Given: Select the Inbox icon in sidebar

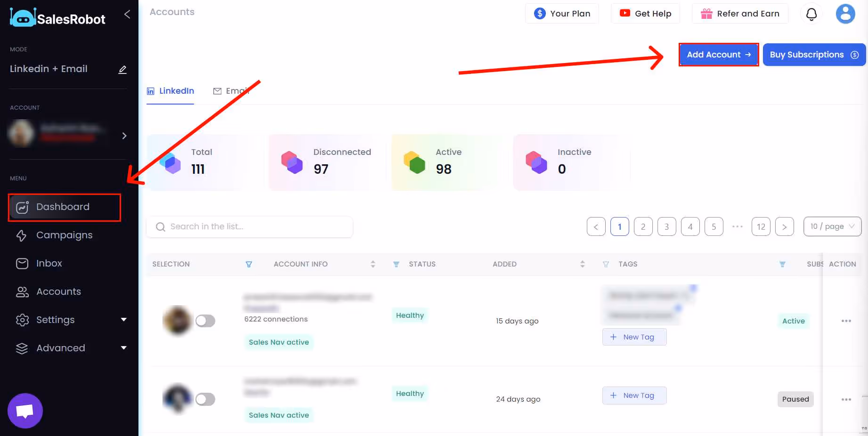Looking at the screenshot, I should pos(22,263).
